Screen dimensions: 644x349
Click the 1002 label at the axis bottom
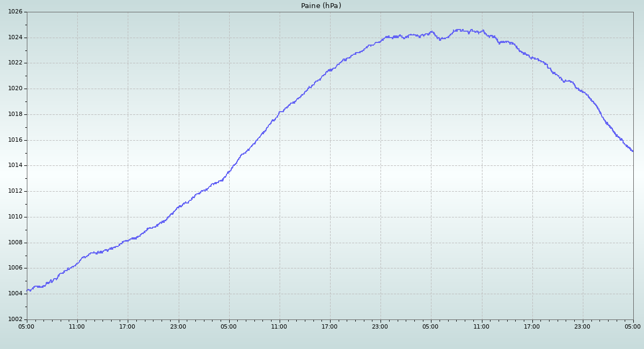point(15,319)
